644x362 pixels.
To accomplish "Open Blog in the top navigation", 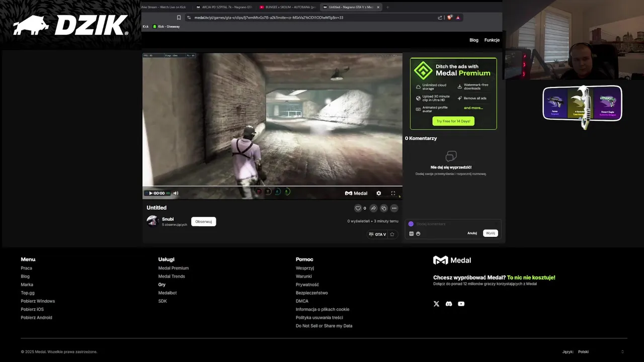I will [x=474, y=40].
